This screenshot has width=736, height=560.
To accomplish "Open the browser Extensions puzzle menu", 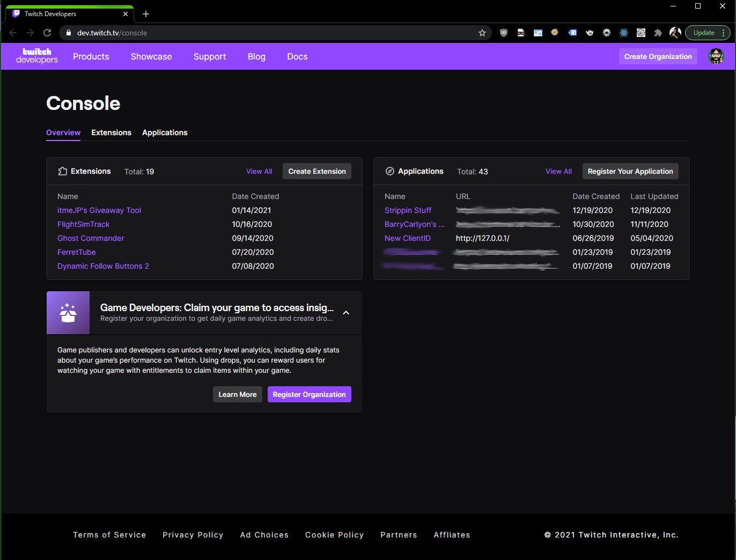I will (x=658, y=33).
